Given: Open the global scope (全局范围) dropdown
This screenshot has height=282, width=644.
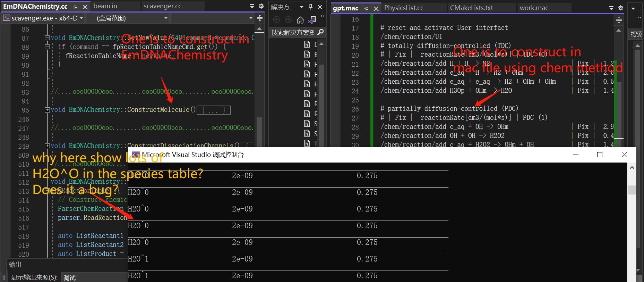Looking at the screenshot, I should tap(166, 18).
